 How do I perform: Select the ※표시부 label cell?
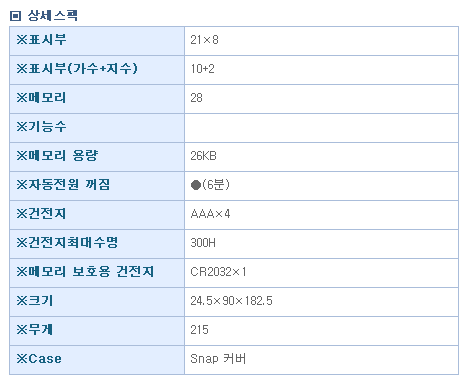pyautogui.click(x=97, y=41)
